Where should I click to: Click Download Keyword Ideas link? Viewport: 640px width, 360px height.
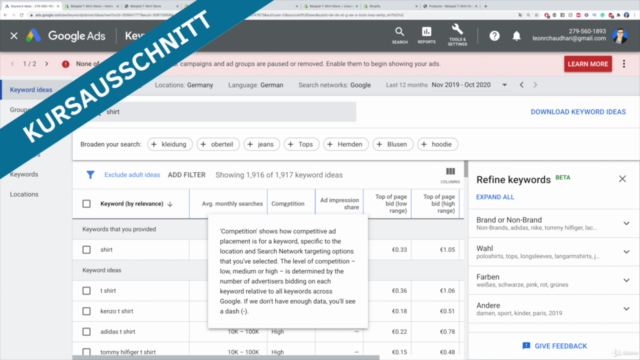click(x=578, y=112)
